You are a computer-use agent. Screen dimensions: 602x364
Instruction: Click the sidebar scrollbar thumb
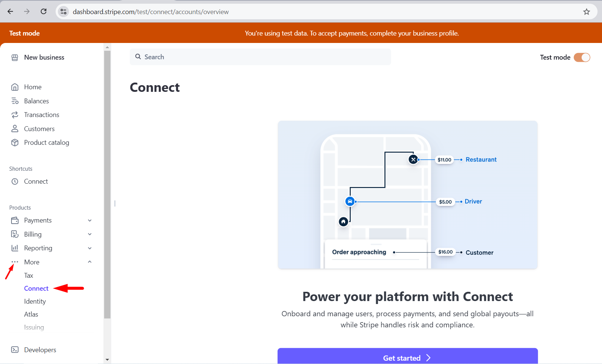(x=107, y=184)
